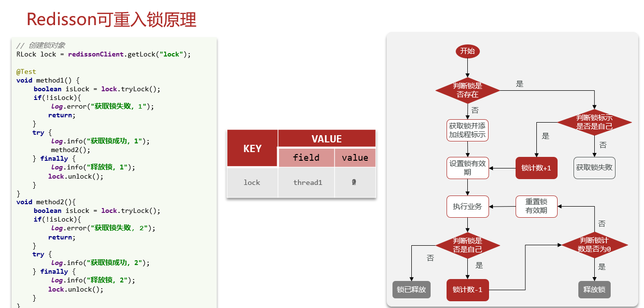The image size is (644, 308).
Task: Click the 否 label above 获取锁失败
Action: 603,145
